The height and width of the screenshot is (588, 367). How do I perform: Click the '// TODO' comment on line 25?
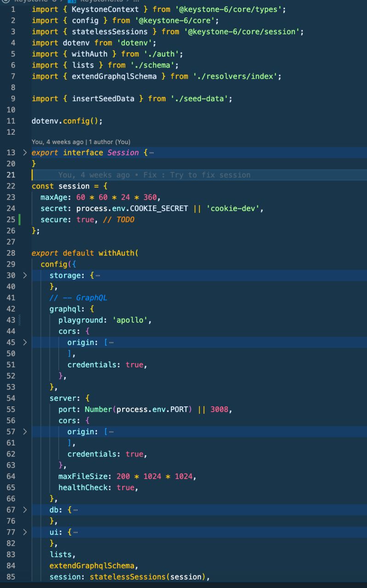point(119,220)
